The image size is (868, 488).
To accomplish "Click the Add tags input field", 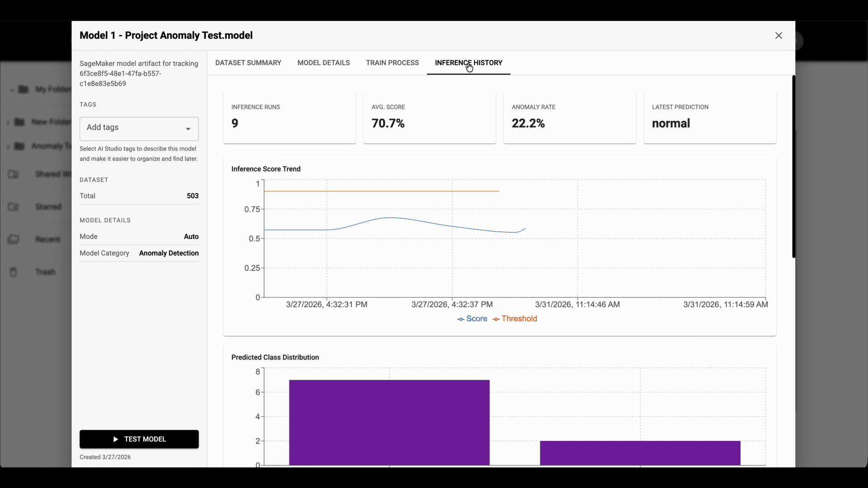I will [131, 128].
